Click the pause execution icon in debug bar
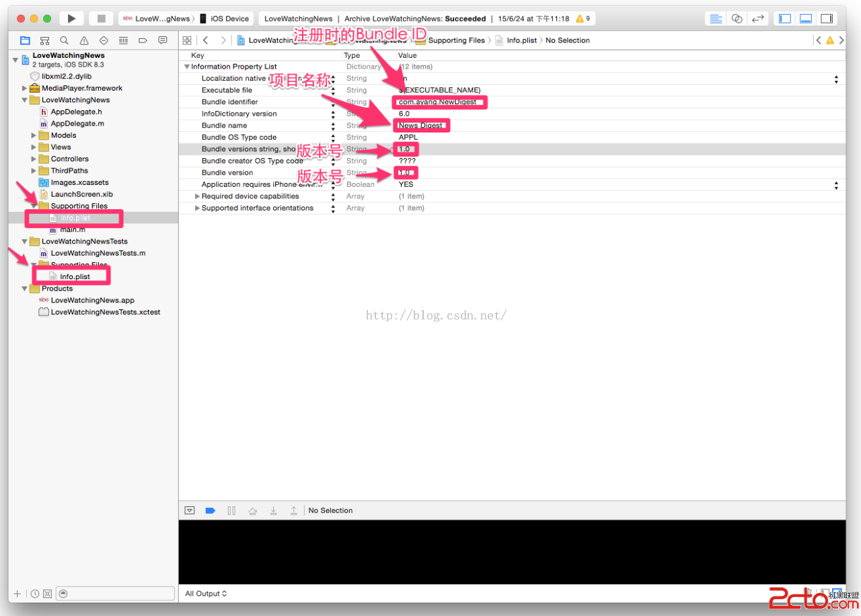Viewport: 861px width, 616px height. (x=231, y=510)
